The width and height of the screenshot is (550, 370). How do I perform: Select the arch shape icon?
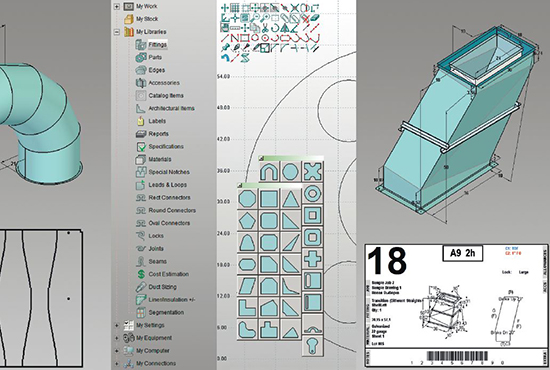[269, 171]
